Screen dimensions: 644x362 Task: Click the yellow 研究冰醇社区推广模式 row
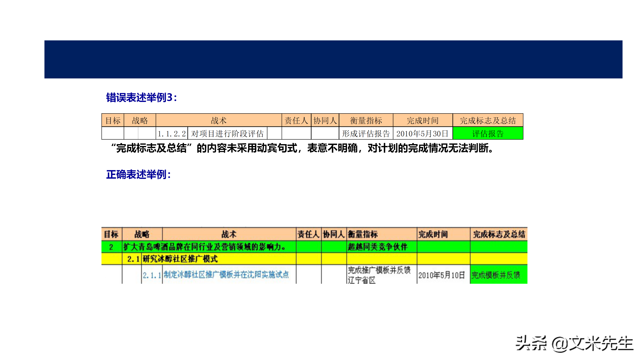180,259
